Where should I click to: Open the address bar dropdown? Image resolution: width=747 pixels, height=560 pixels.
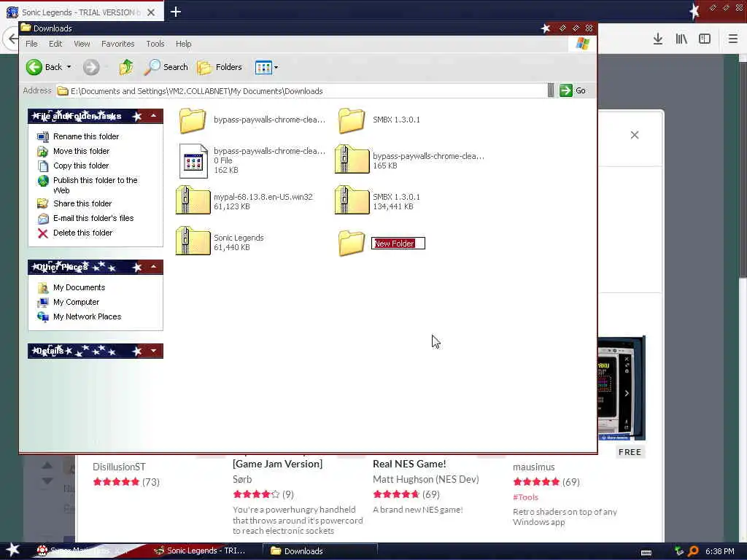tap(551, 90)
